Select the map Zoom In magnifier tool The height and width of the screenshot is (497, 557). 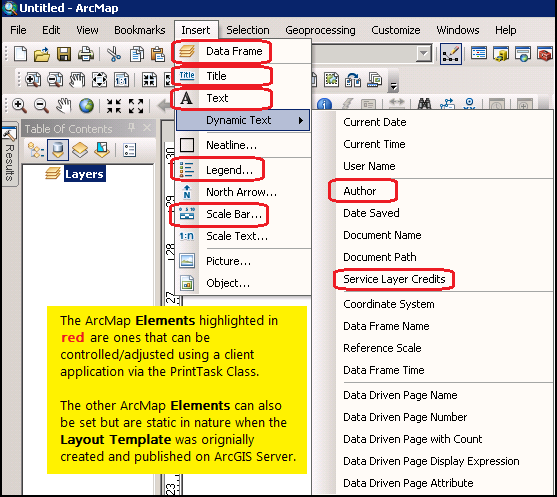[x=19, y=106]
